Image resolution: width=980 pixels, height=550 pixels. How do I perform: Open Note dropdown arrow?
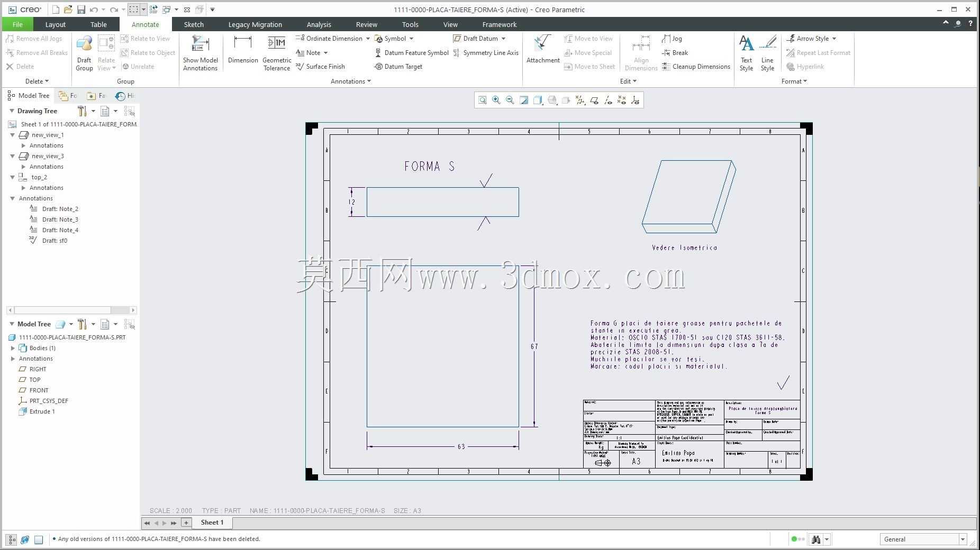pyautogui.click(x=325, y=53)
